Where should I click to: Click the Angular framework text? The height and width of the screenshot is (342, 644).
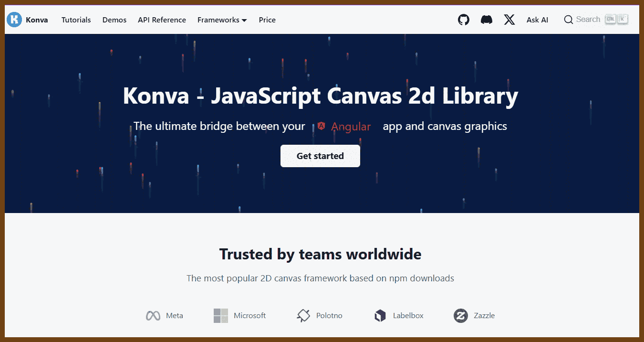pos(351,127)
